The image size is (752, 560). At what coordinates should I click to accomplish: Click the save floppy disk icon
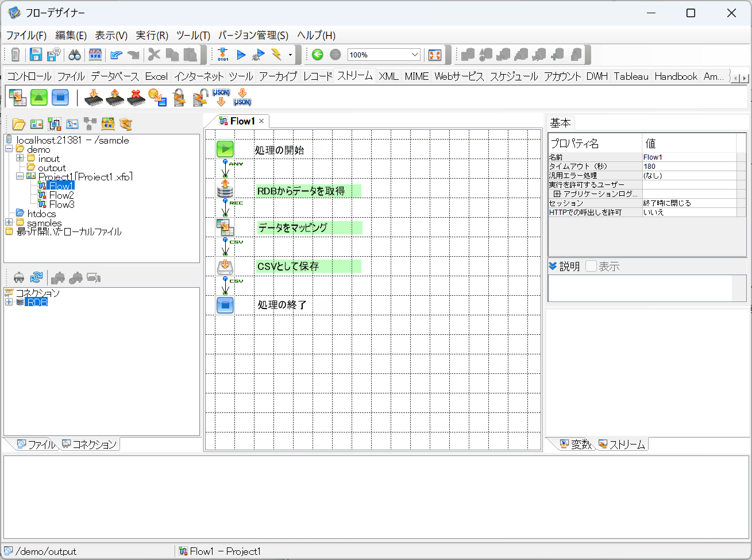36,55
